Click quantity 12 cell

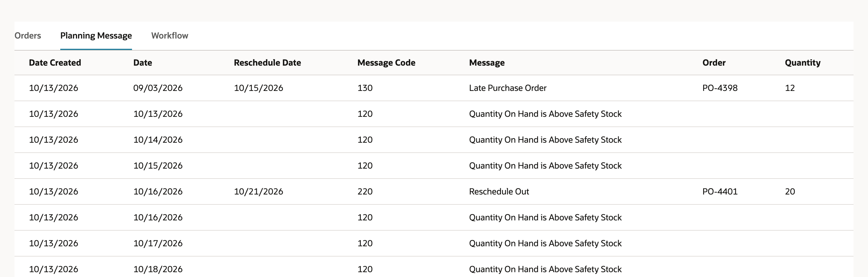coord(790,88)
